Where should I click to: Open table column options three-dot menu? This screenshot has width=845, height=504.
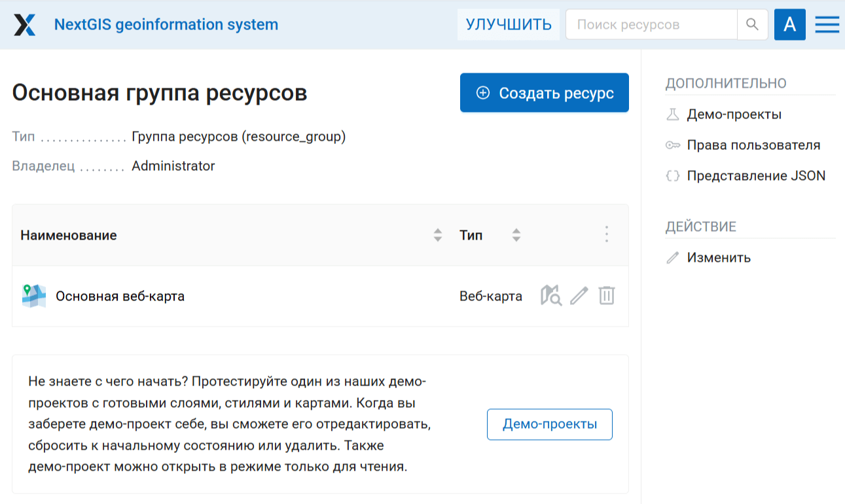pyautogui.click(x=607, y=235)
